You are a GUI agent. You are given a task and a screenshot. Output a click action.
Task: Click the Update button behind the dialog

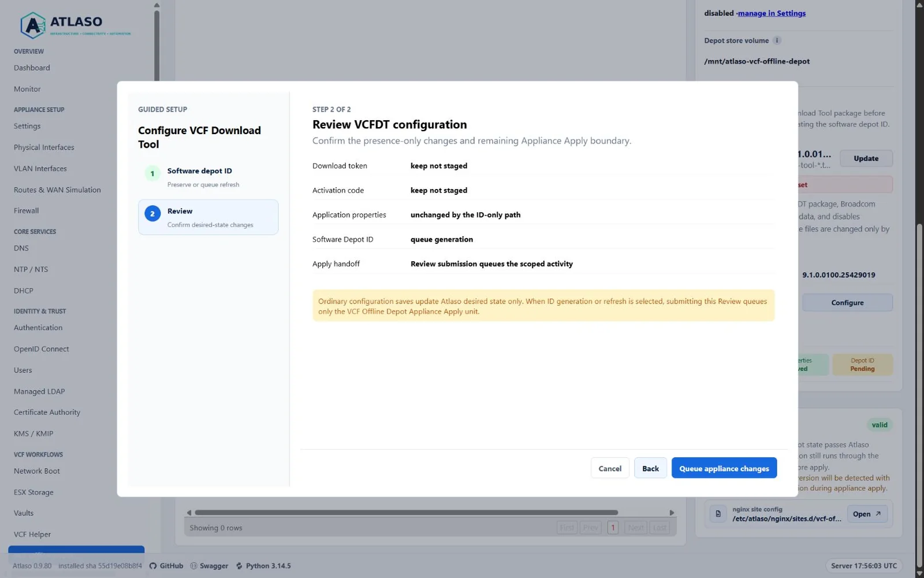pyautogui.click(x=866, y=158)
